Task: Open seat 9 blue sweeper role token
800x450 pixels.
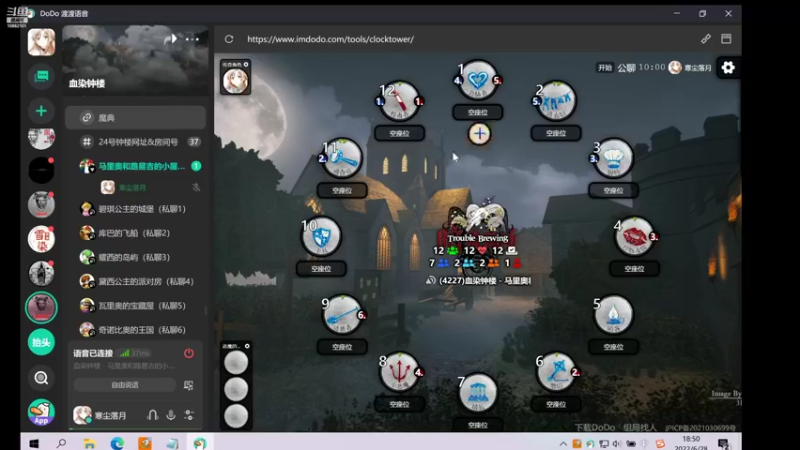Action: coord(342,314)
